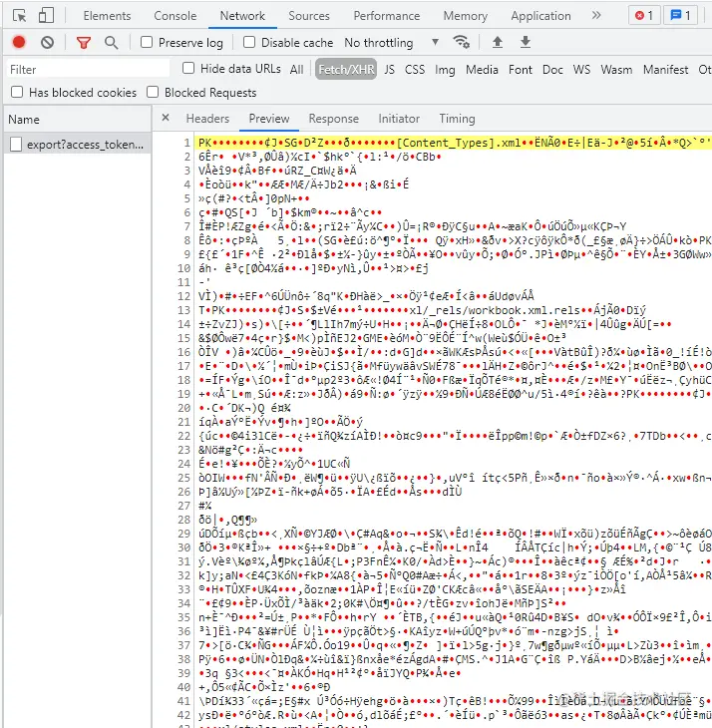Tick Hide data URLs checkbox
712x728 pixels.
click(x=188, y=68)
